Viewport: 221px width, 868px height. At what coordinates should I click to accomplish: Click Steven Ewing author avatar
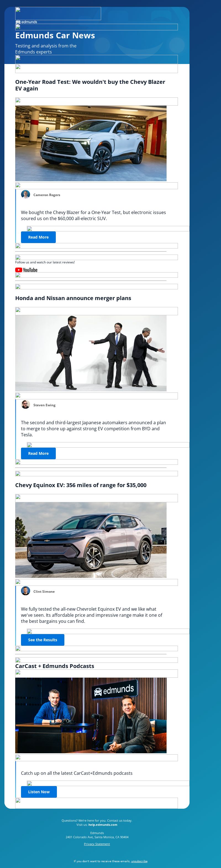coord(26,404)
